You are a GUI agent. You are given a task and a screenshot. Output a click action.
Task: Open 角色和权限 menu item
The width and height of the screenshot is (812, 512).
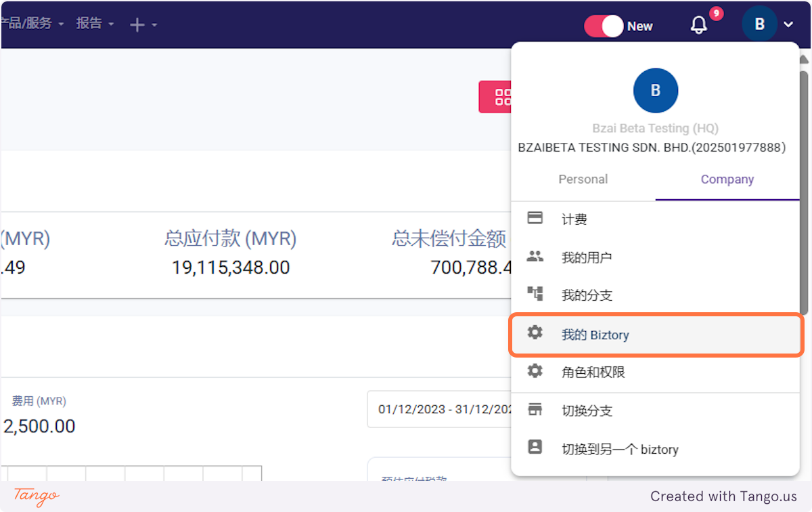click(655, 372)
